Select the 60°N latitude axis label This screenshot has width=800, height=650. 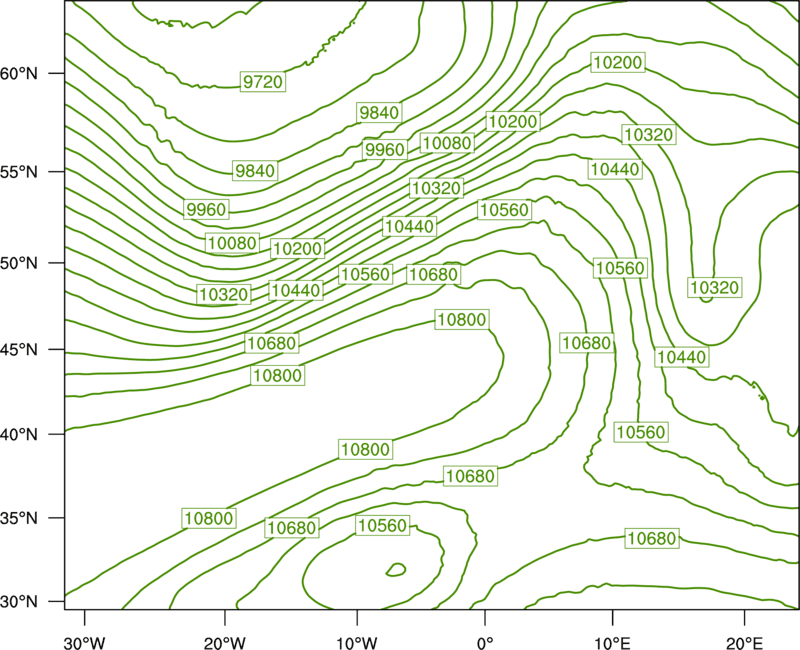point(19,74)
